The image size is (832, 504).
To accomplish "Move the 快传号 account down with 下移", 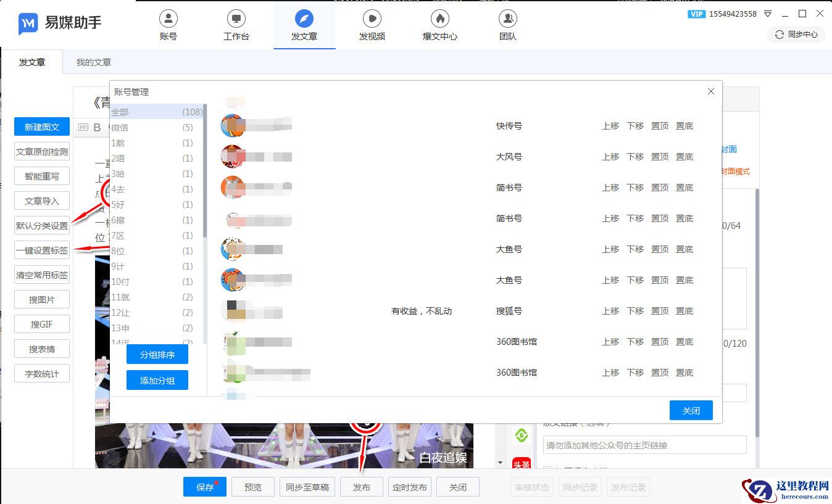I will coord(635,126).
